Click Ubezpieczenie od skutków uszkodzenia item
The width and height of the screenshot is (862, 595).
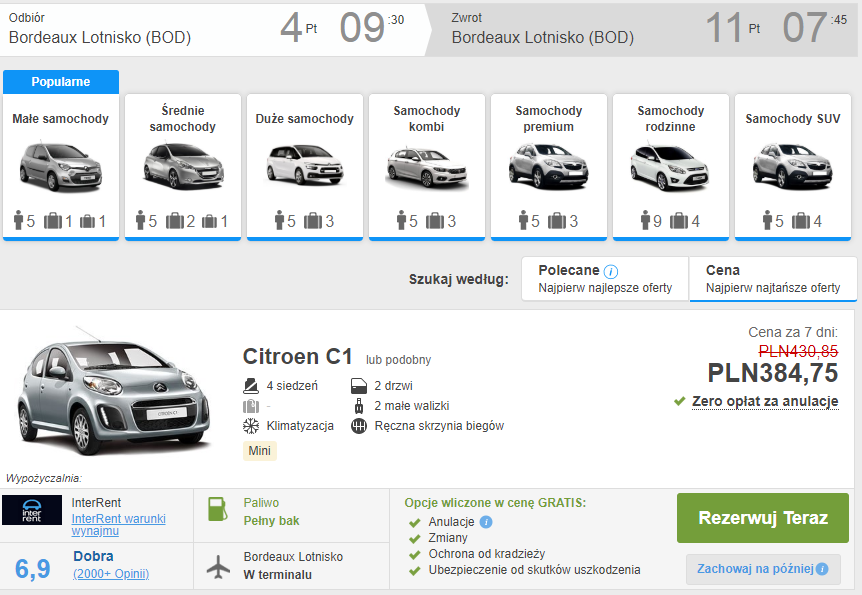coord(534,570)
